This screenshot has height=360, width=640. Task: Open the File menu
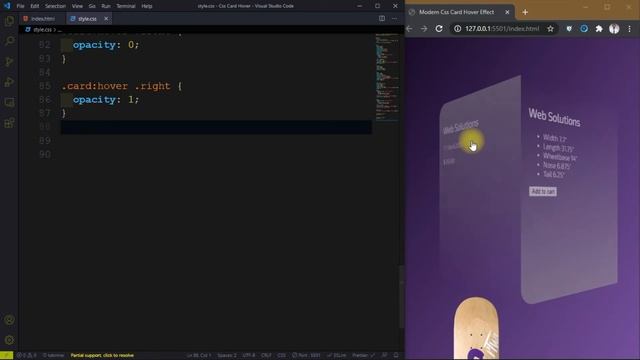20,6
